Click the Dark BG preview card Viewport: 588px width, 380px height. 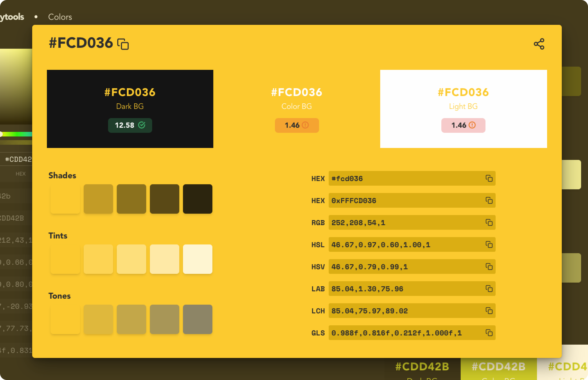130,109
